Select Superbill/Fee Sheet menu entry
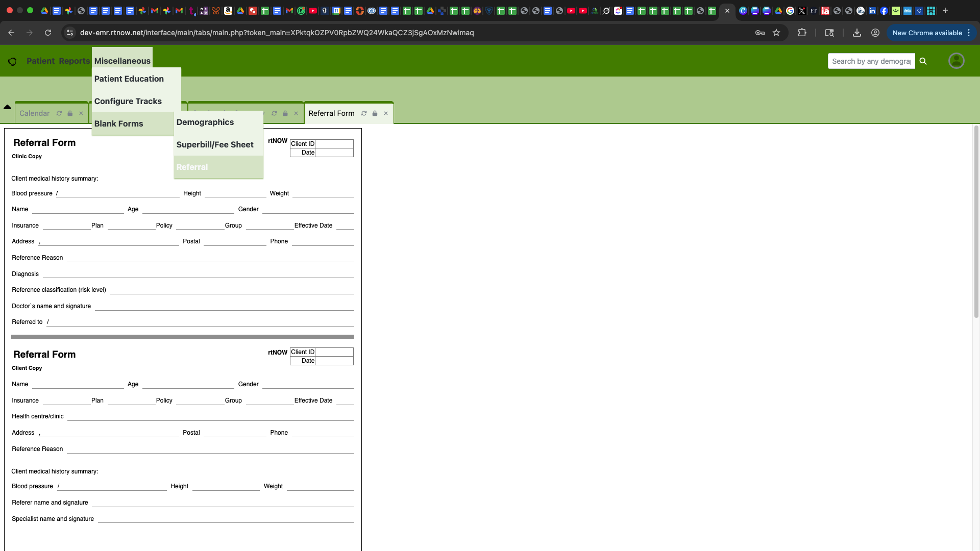The image size is (980, 551). tap(215, 144)
